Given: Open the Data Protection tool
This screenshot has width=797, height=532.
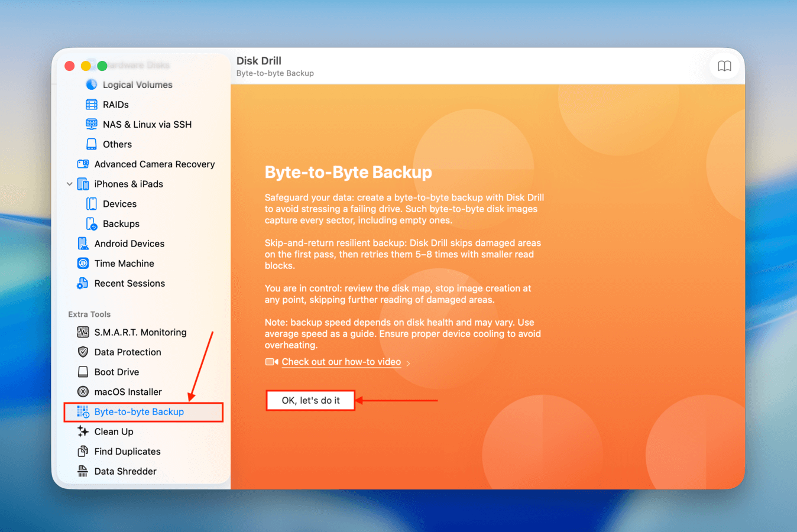Looking at the screenshot, I should pyautogui.click(x=128, y=352).
